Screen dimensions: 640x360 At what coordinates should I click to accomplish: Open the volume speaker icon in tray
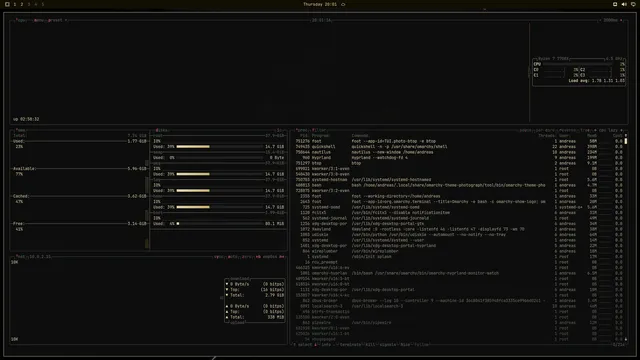624,4
